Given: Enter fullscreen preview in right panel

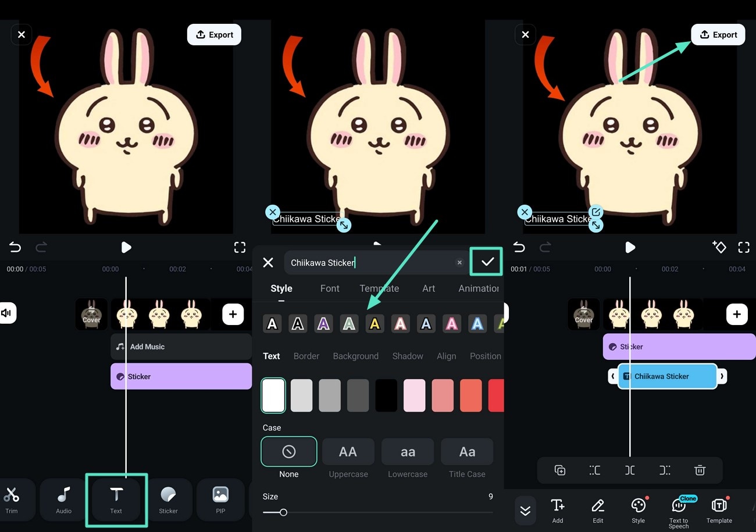Looking at the screenshot, I should [744, 248].
